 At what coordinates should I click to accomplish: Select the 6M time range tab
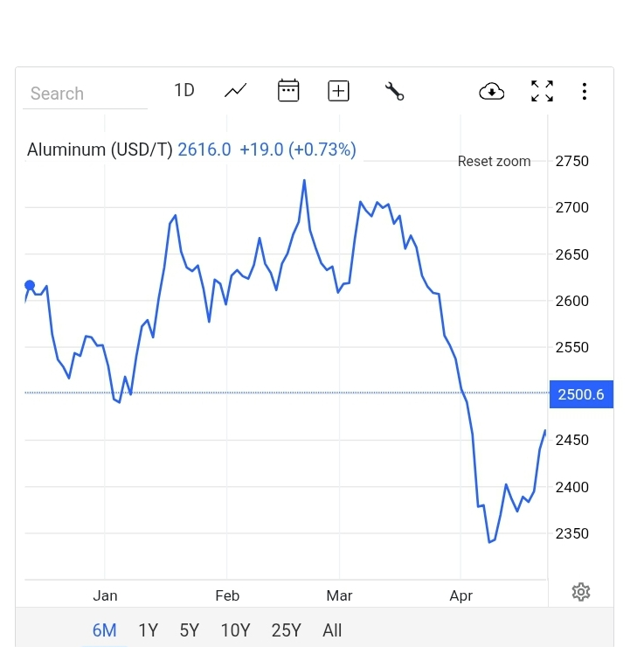click(x=104, y=630)
